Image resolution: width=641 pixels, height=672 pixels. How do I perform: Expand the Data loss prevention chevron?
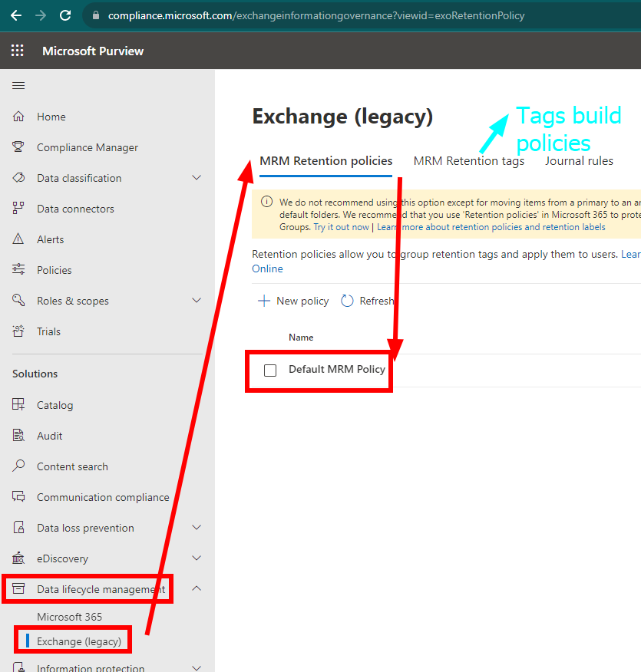(x=197, y=528)
